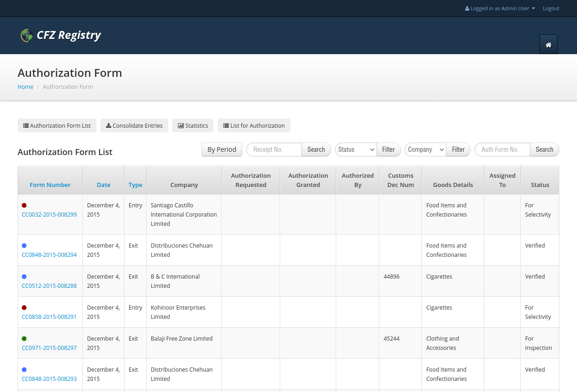Expand the Status dropdown
577x392 pixels.
tap(356, 149)
